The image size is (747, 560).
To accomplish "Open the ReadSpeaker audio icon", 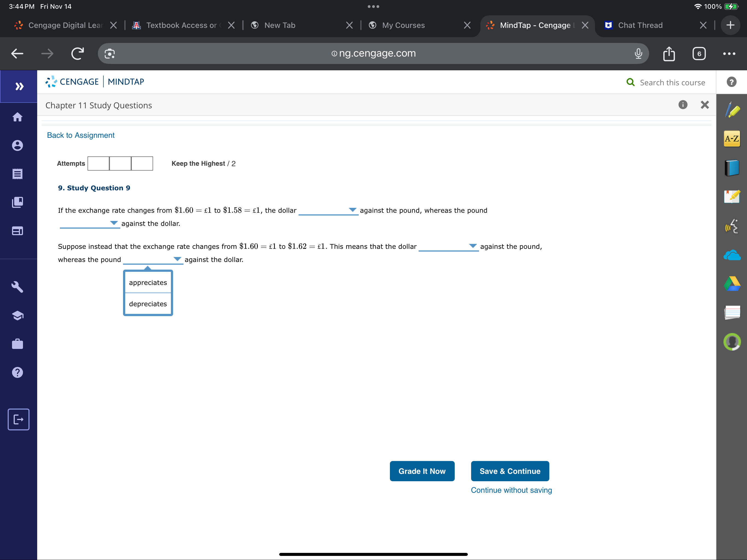I will click(x=731, y=226).
